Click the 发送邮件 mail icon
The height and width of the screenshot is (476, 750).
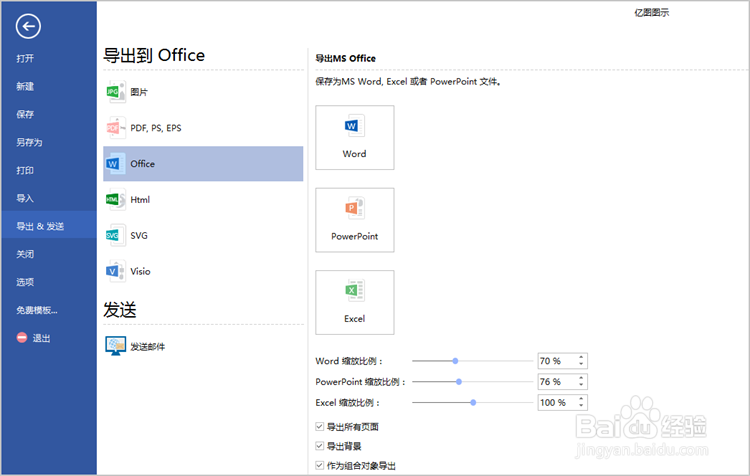pyautogui.click(x=115, y=346)
